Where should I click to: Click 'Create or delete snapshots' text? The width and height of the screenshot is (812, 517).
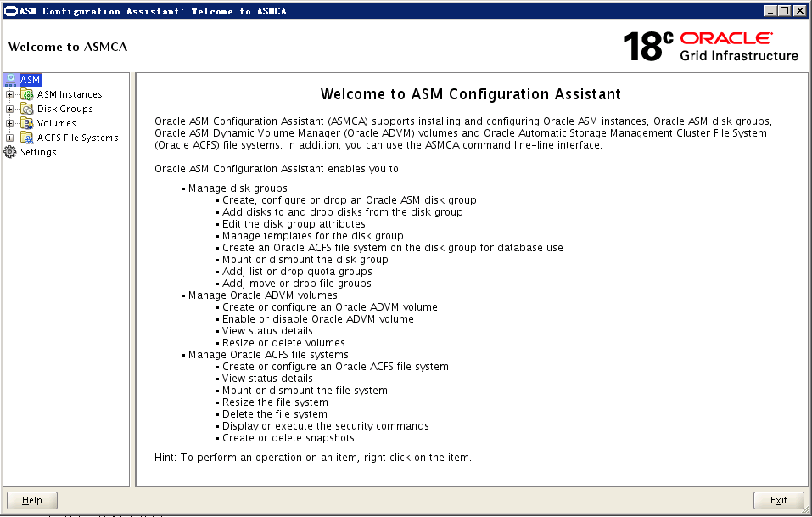pyautogui.click(x=288, y=438)
